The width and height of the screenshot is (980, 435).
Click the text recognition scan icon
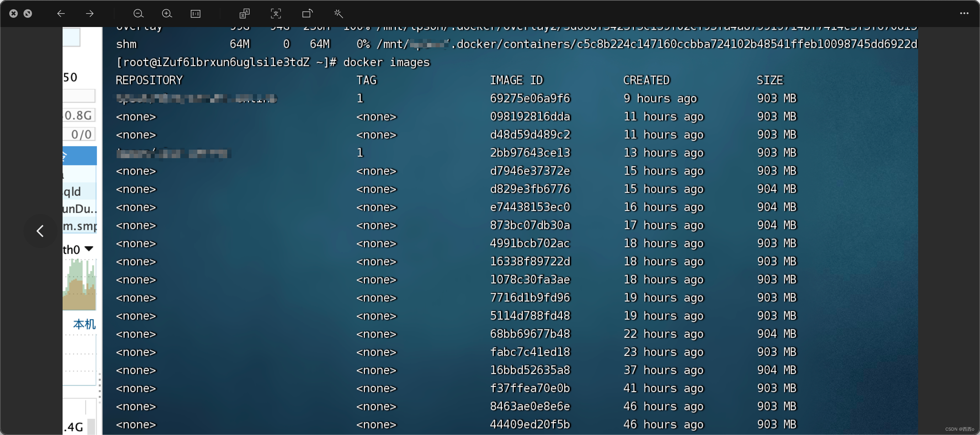[x=276, y=14]
